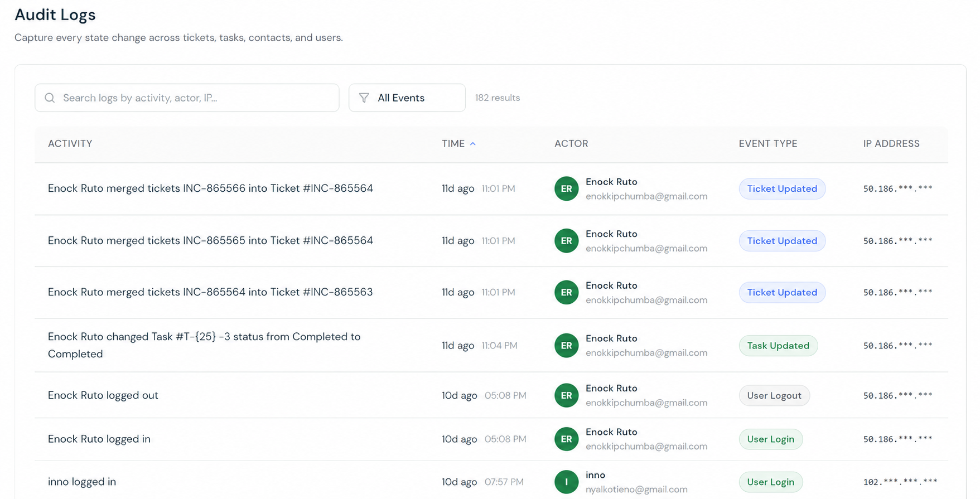This screenshot has width=980, height=499.
Task: Click the inno avatar icon
Action: pyautogui.click(x=566, y=482)
